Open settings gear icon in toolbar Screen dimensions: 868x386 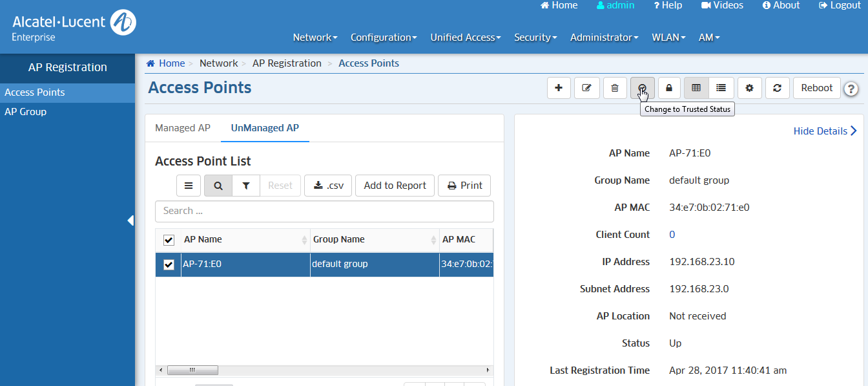coord(749,88)
